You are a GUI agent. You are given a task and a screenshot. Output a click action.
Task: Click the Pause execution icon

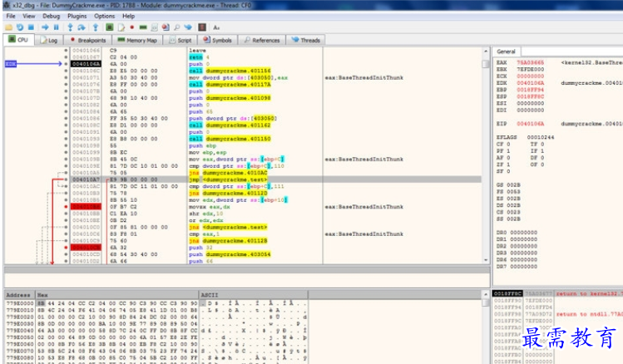coord(56,27)
